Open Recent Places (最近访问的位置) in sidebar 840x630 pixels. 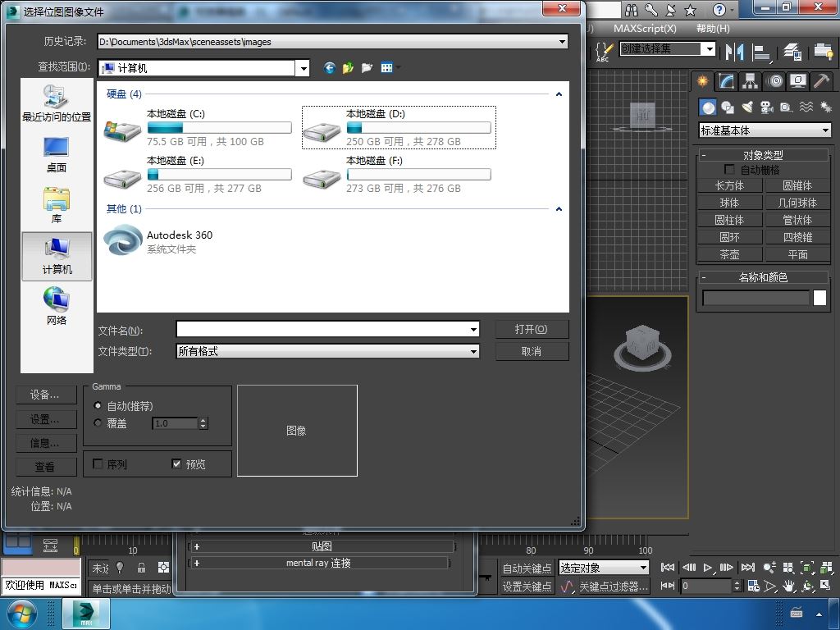pos(57,103)
